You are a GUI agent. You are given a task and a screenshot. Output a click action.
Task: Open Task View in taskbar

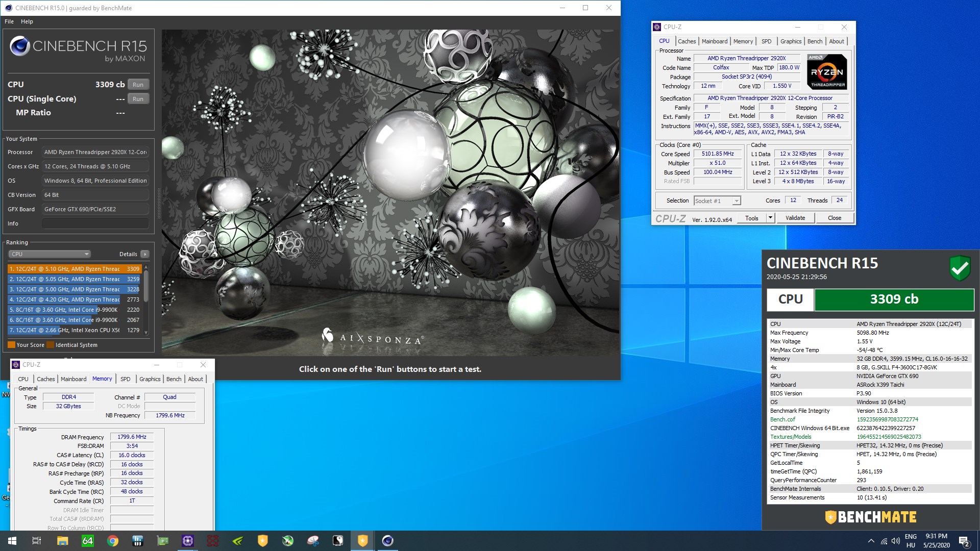point(37,541)
